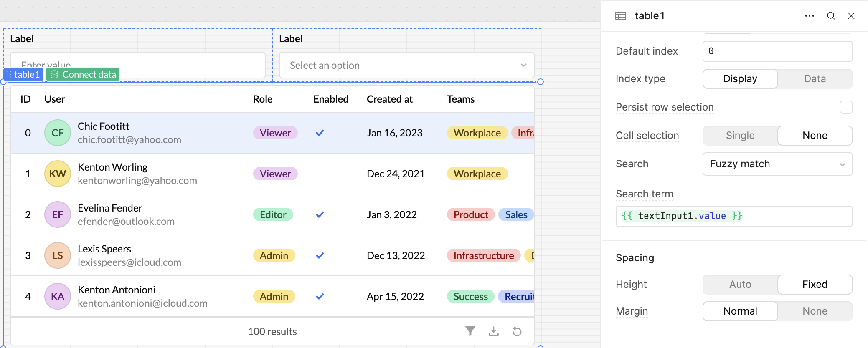Select the table1 component tag
Image resolution: width=868 pixels, height=348 pixels.
click(x=23, y=74)
